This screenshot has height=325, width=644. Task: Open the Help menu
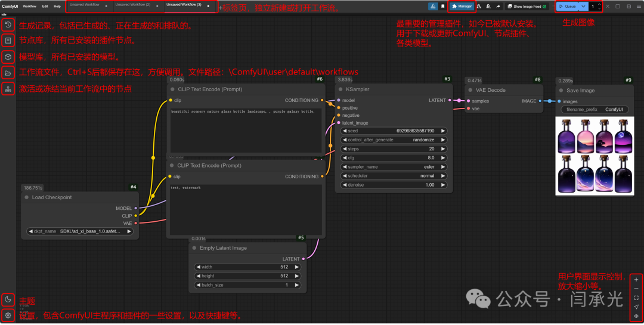click(57, 6)
